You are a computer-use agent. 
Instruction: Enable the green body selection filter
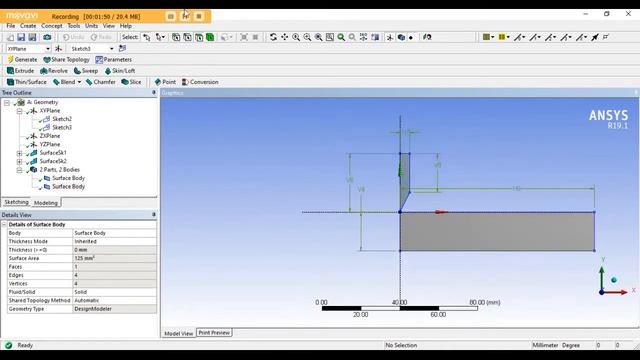[x=210, y=37]
